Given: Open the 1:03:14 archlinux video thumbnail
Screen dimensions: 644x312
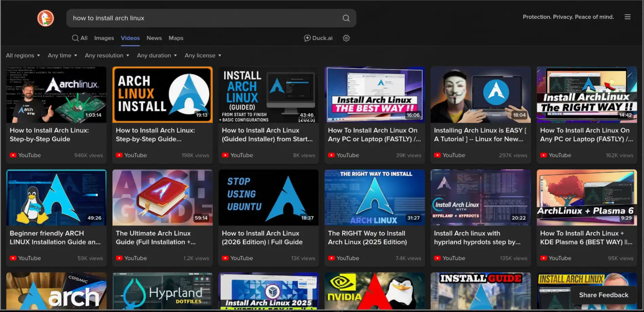Looking at the screenshot, I should tap(56, 95).
